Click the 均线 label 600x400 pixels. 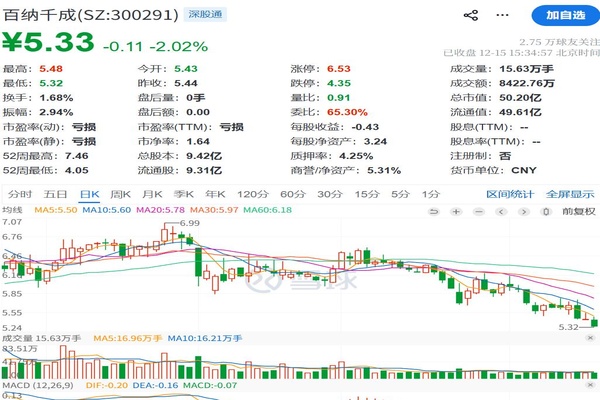pos(13,210)
